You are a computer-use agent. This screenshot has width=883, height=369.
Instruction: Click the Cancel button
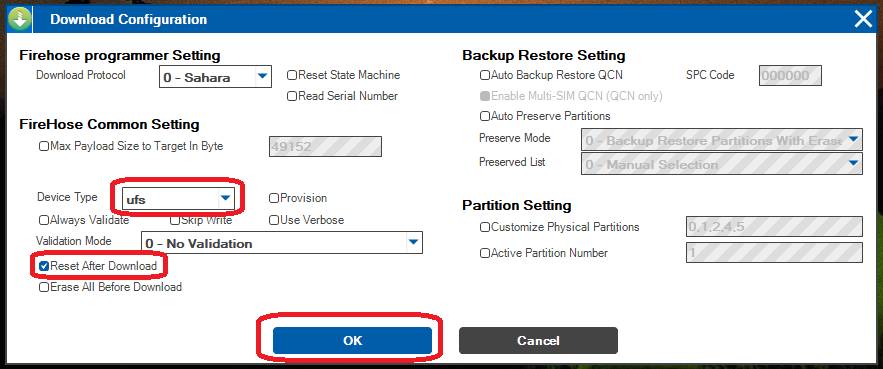point(538,340)
